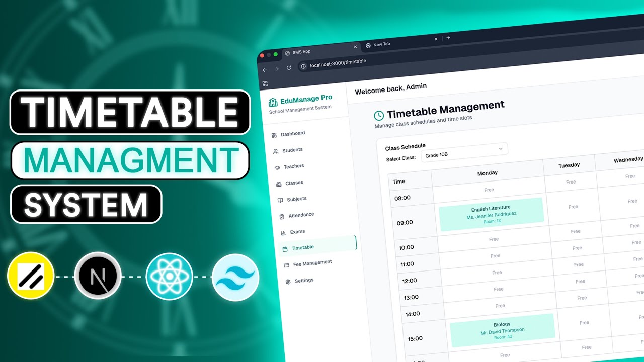644x362 pixels.
Task: Click Ms. Jennifer Rodriguez teacher name
Action: point(492,216)
